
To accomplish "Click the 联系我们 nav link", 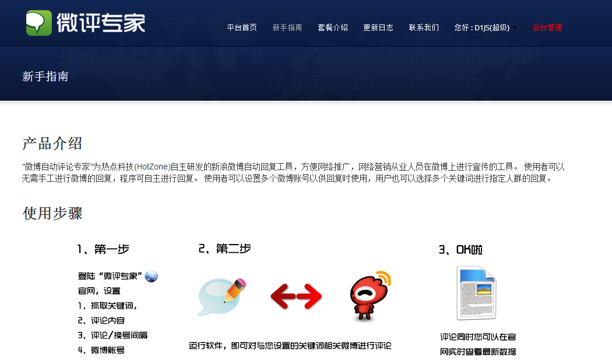I will [424, 28].
